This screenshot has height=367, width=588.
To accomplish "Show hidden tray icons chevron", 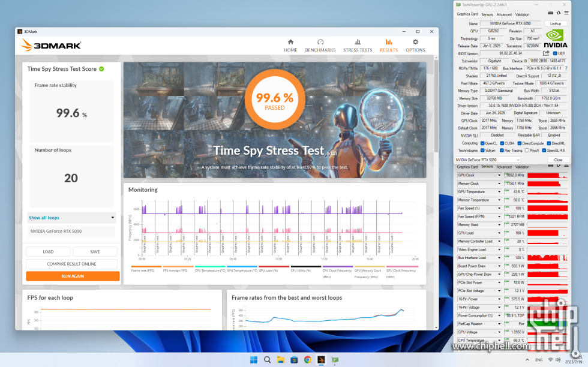I will click(x=527, y=360).
